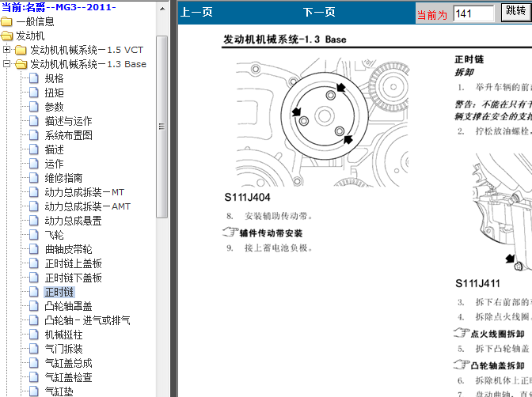
Task: Click the 跳转 jump button
Action: (x=516, y=12)
